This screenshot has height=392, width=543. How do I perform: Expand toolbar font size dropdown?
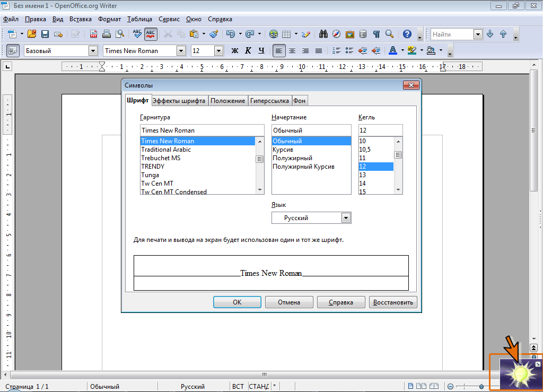pos(218,51)
